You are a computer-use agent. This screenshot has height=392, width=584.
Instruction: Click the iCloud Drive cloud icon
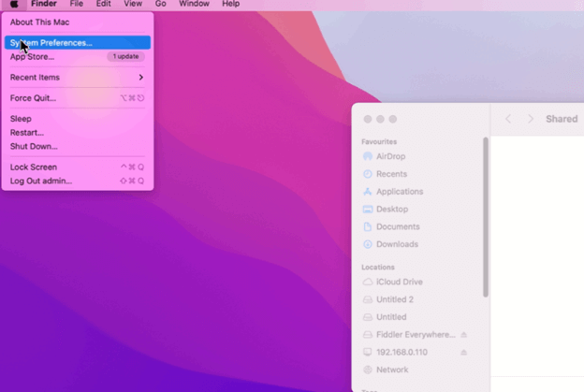368,282
